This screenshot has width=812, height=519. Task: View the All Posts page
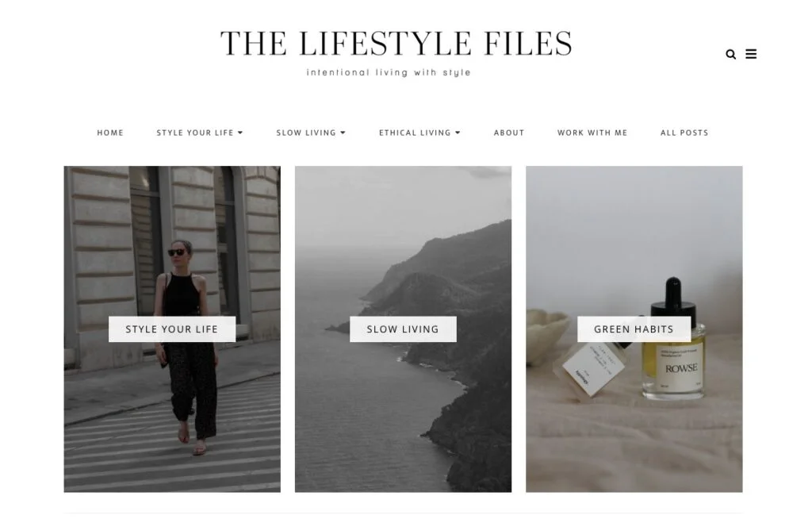(x=684, y=133)
